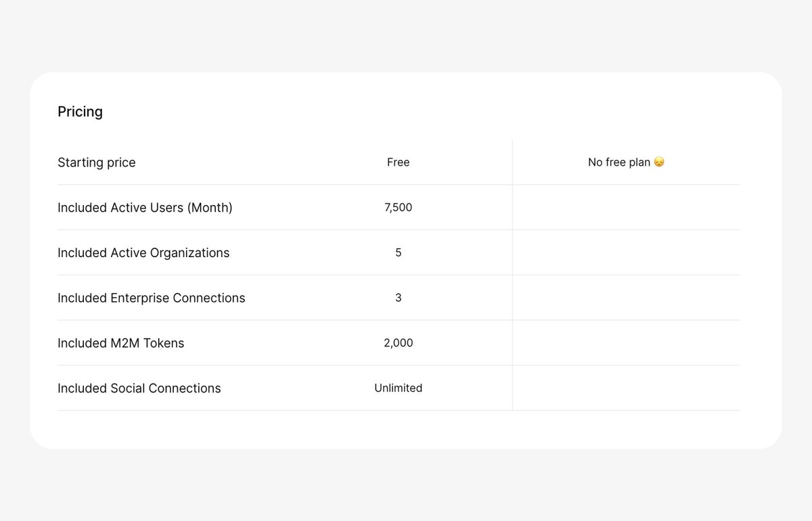The image size is (812, 521).
Task: Select the Included M2M Tokens label
Action: click(x=121, y=343)
